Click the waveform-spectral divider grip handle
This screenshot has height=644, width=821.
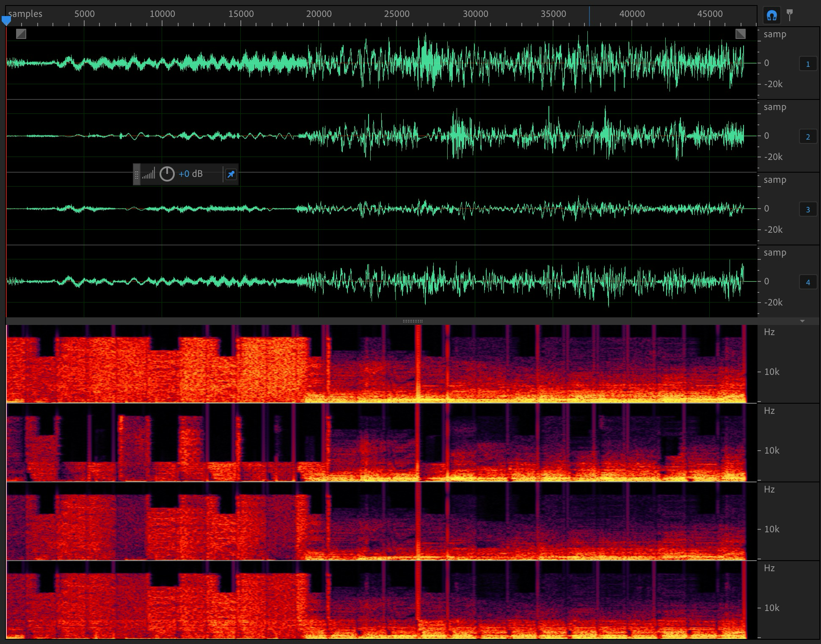[412, 321]
